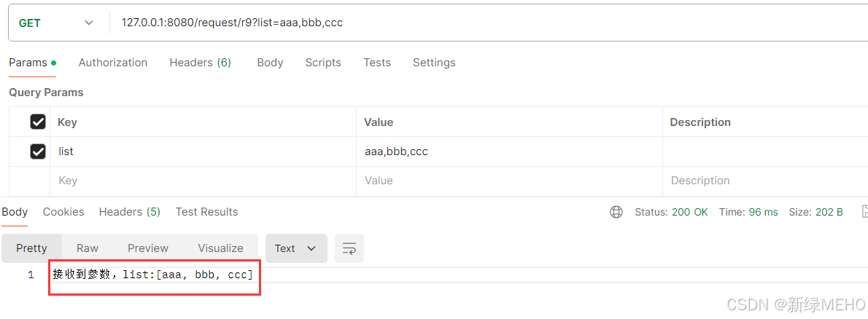The width and height of the screenshot is (868, 319).
Task: Click the save response icon at far right
Action: (x=864, y=212)
